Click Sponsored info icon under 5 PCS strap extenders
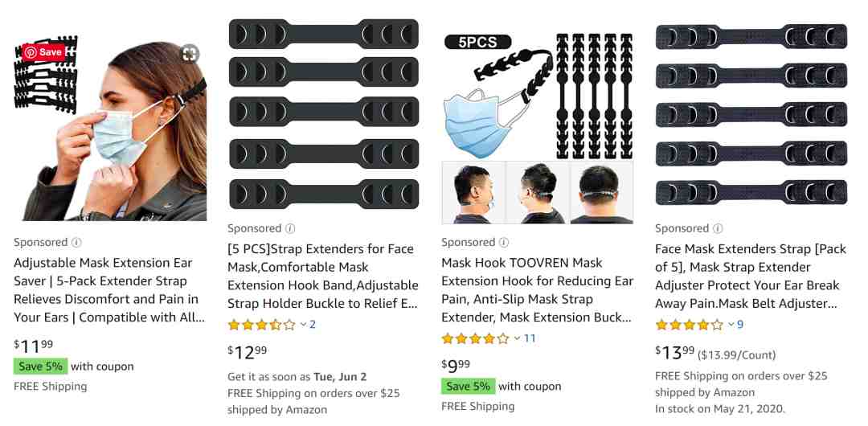 pyautogui.click(x=290, y=228)
